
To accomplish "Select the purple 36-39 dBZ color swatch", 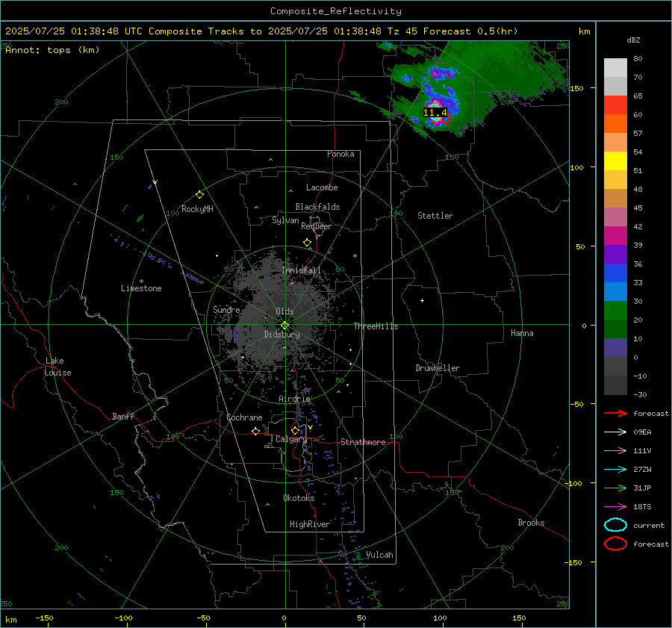I will [x=615, y=254].
